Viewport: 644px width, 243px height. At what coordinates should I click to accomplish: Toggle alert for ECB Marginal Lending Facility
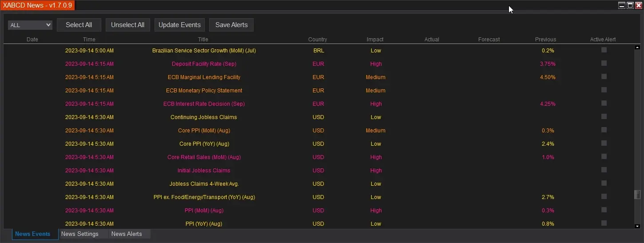604,76
